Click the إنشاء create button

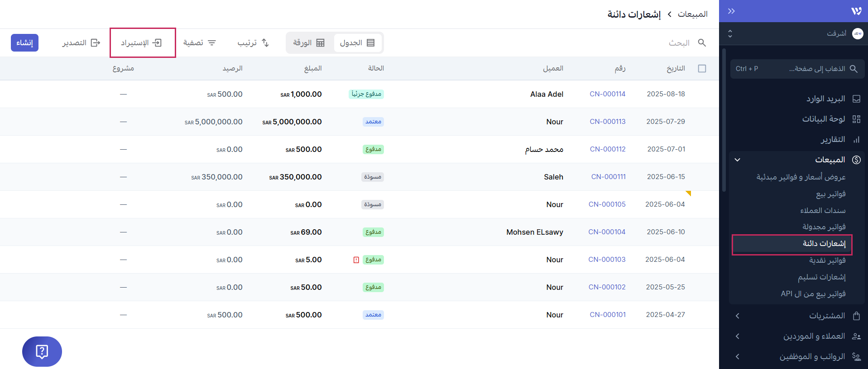point(24,43)
